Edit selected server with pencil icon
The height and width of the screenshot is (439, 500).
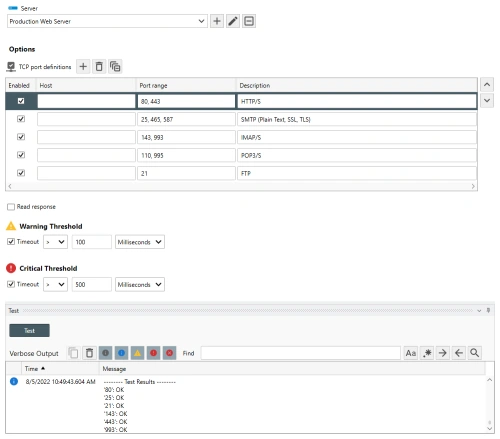233,21
